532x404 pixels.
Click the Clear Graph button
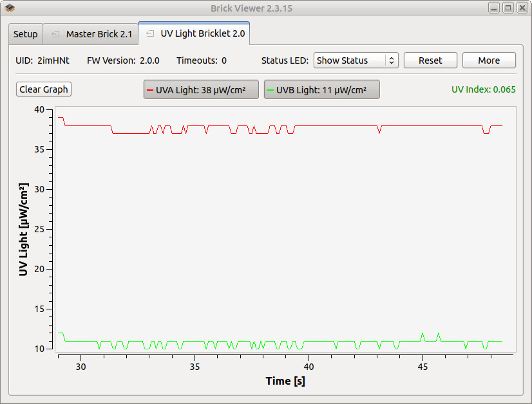pyautogui.click(x=44, y=89)
